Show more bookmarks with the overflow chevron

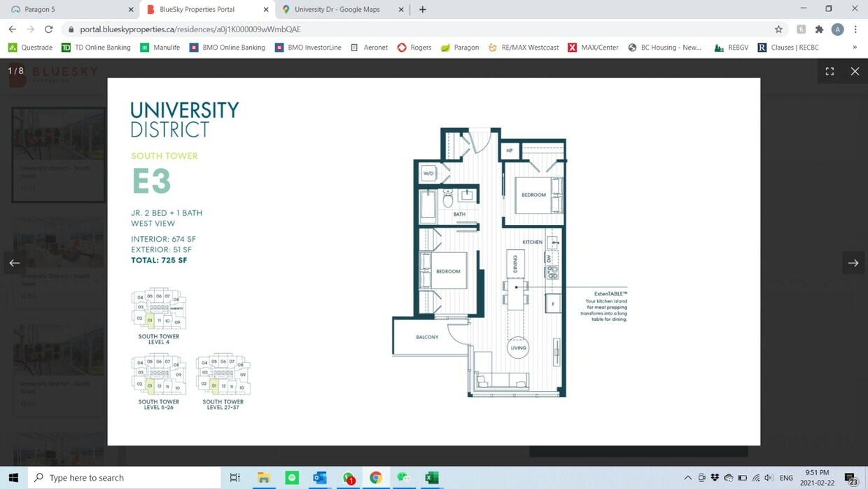855,48
